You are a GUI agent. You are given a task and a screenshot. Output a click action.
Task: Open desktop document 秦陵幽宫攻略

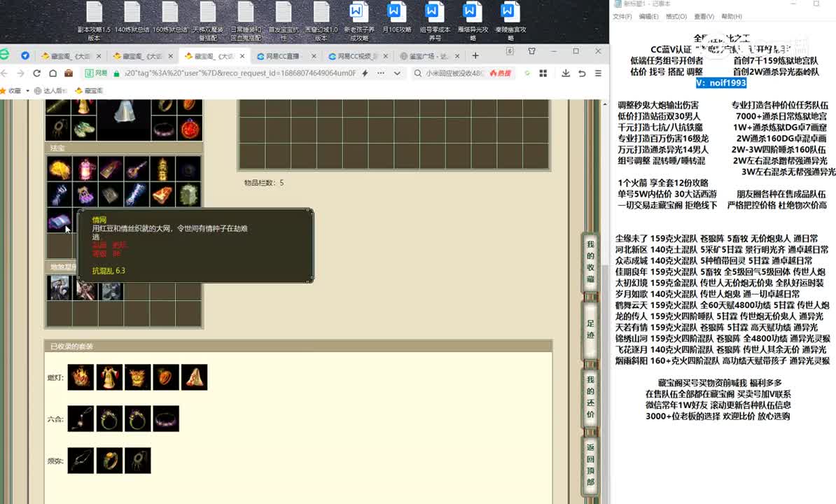510,21
